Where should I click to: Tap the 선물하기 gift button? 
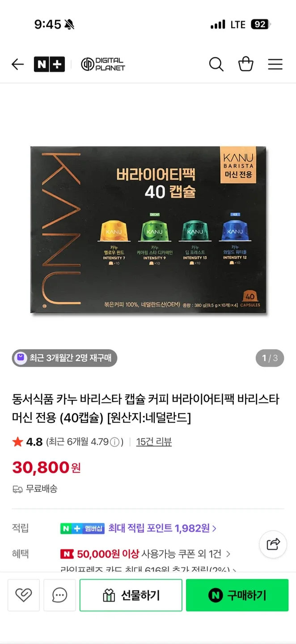[x=131, y=595]
